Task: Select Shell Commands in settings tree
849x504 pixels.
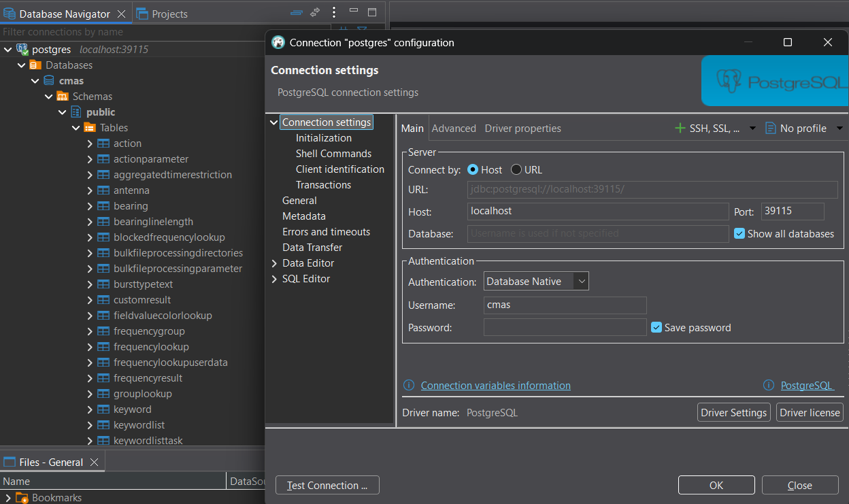Action: point(333,154)
